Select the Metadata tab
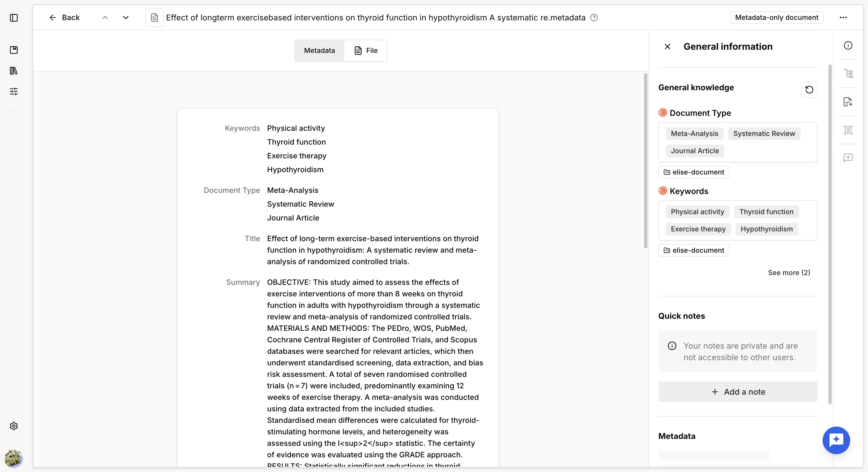The height and width of the screenshot is (472, 868). 319,51
